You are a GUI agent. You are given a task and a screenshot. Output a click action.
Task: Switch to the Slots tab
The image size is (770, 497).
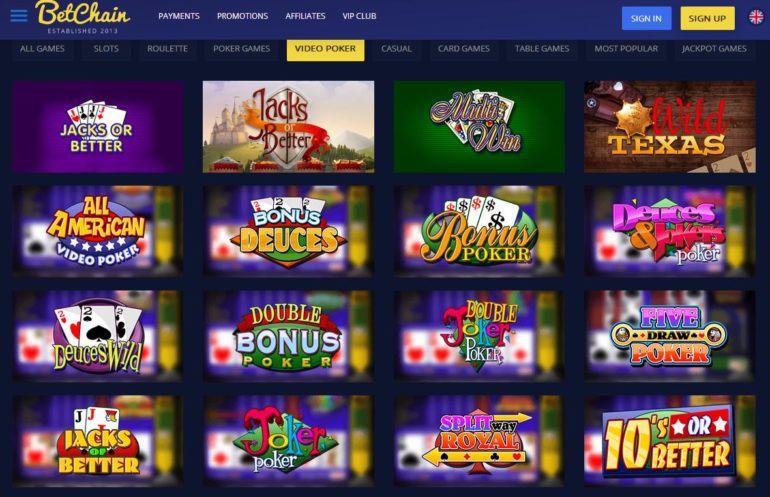106,49
